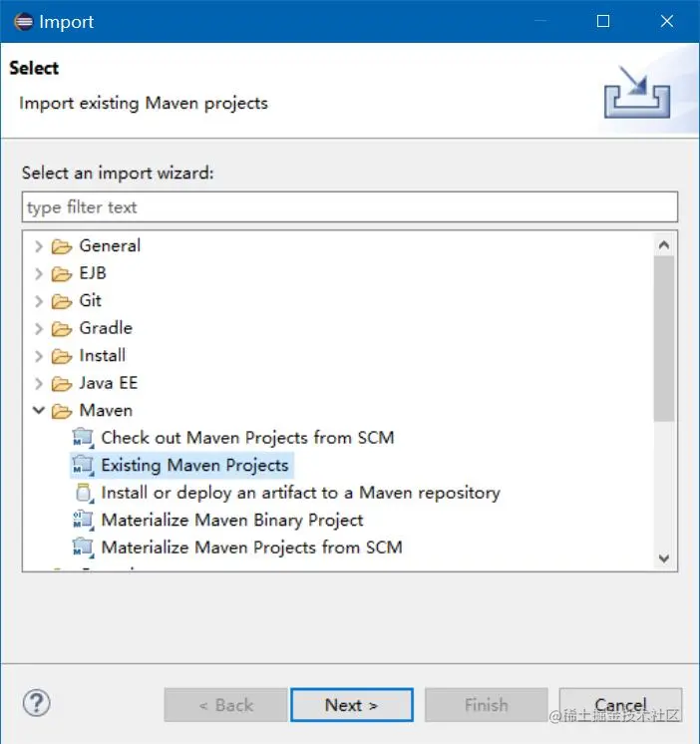Expand the Git tree node
This screenshot has width=700, height=744.
point(39,301)
